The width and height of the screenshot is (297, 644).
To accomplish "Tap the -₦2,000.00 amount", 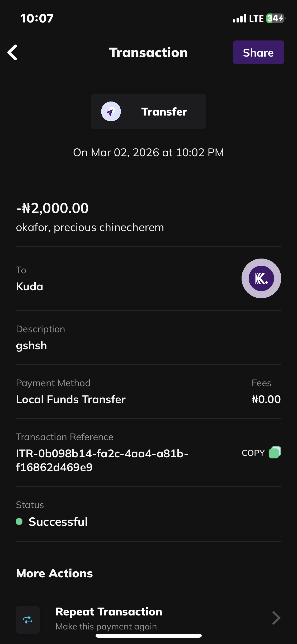I will point(52,208).
